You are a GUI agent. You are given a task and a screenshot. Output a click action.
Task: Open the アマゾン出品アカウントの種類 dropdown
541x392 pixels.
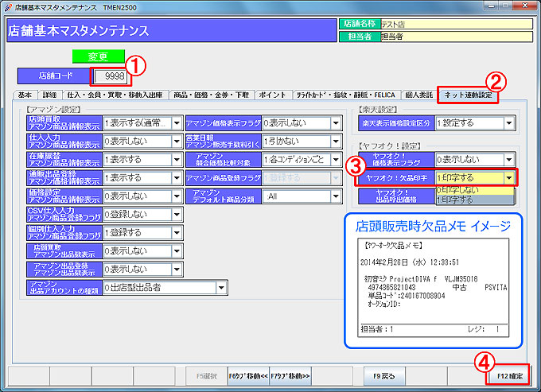[220, 287]
